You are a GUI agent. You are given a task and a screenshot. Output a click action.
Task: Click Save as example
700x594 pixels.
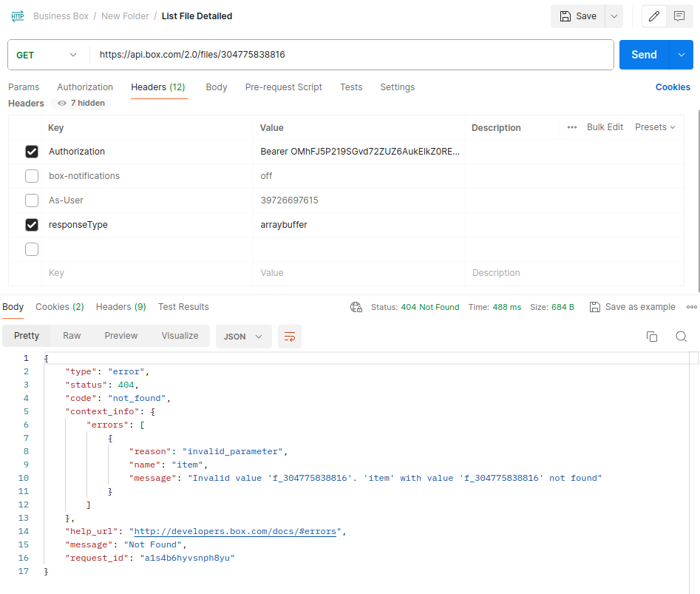click(x=633, y=307)
